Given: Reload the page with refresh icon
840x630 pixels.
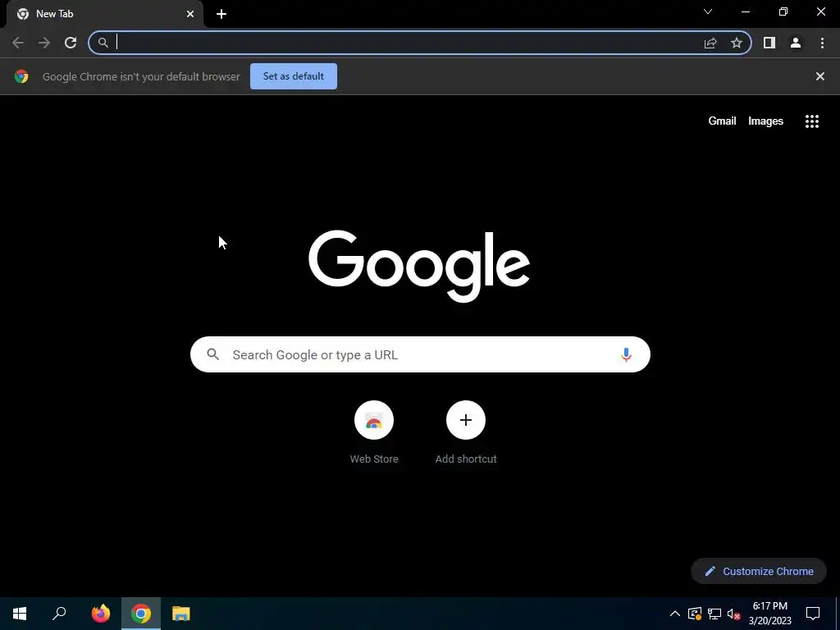Looking at the screenshot, I should click(x=71, y=43).
